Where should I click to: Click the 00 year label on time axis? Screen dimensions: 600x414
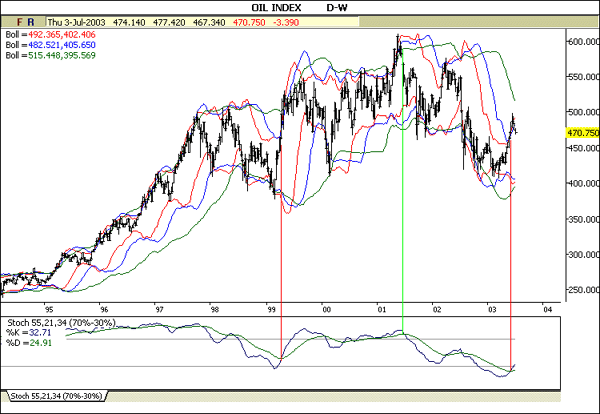326,309
